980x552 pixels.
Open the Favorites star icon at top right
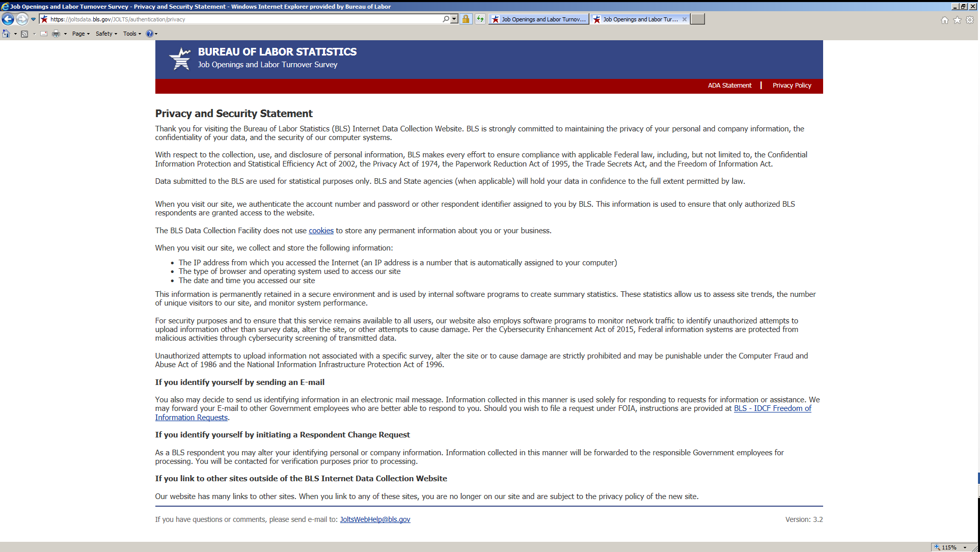(x=957, y=20)
